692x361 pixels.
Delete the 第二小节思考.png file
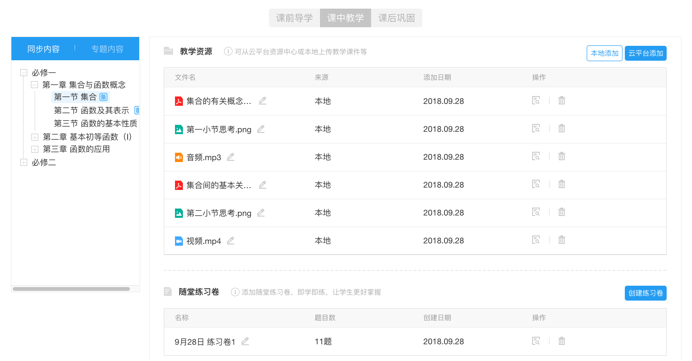[x=561, y=212]
